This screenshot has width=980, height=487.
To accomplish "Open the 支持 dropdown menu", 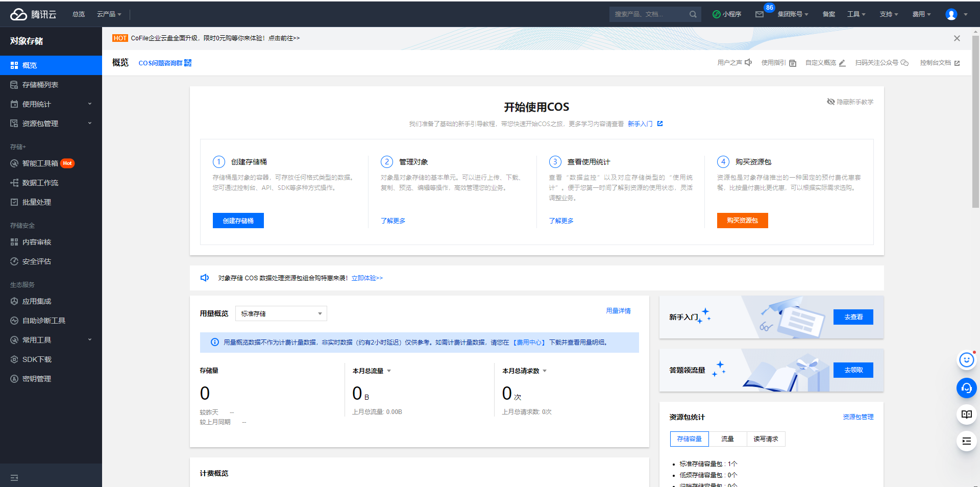I will [x=889, y=14].
